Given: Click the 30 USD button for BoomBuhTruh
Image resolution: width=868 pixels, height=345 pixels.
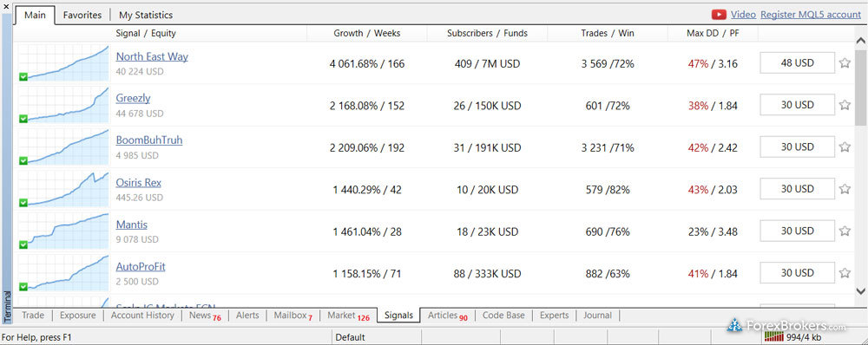Looking at the screenshot, I should [x=797, y=147].
